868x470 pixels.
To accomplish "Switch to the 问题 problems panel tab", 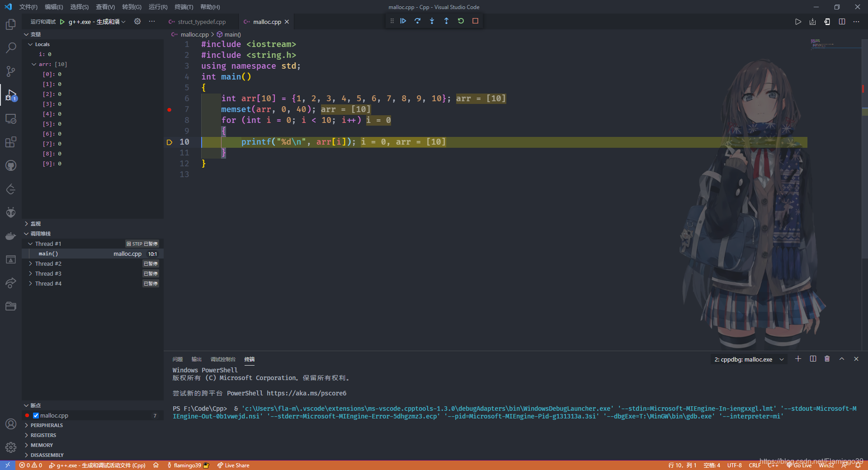I will (177, 359).
